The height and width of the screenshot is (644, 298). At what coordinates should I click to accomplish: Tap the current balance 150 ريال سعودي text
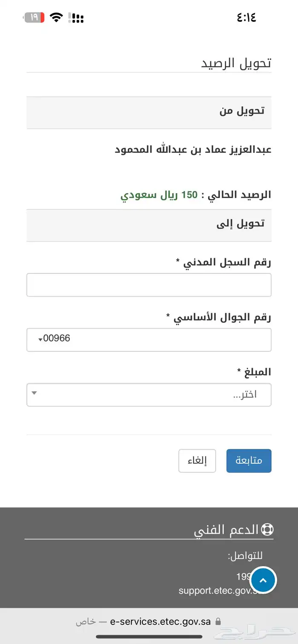pos(159,195)
